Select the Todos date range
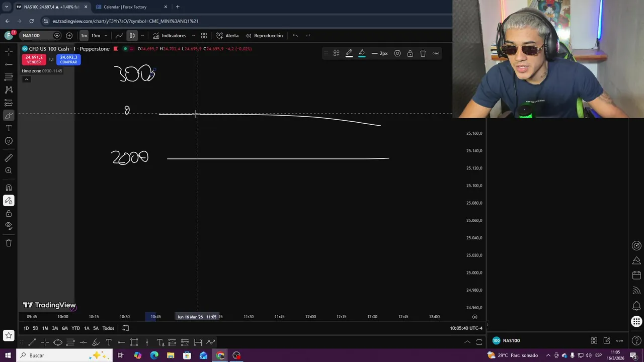 coord(108,328)
